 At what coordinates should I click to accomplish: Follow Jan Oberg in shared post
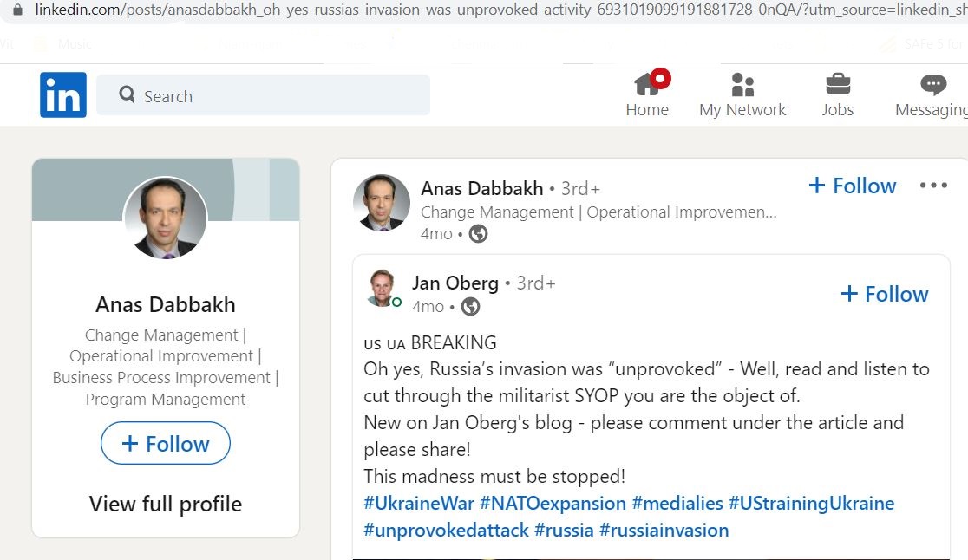pyautogui.click(x=885, y=294)
